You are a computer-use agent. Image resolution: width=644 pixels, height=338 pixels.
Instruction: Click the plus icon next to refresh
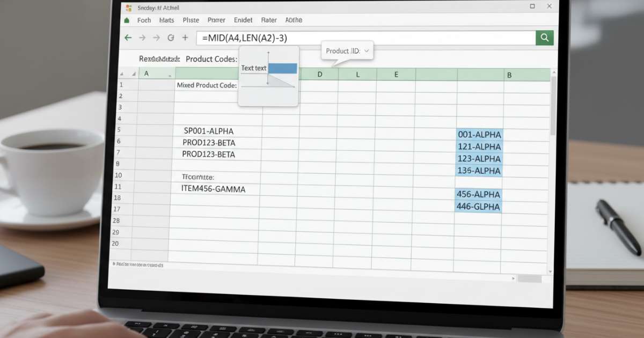point(185,38)
